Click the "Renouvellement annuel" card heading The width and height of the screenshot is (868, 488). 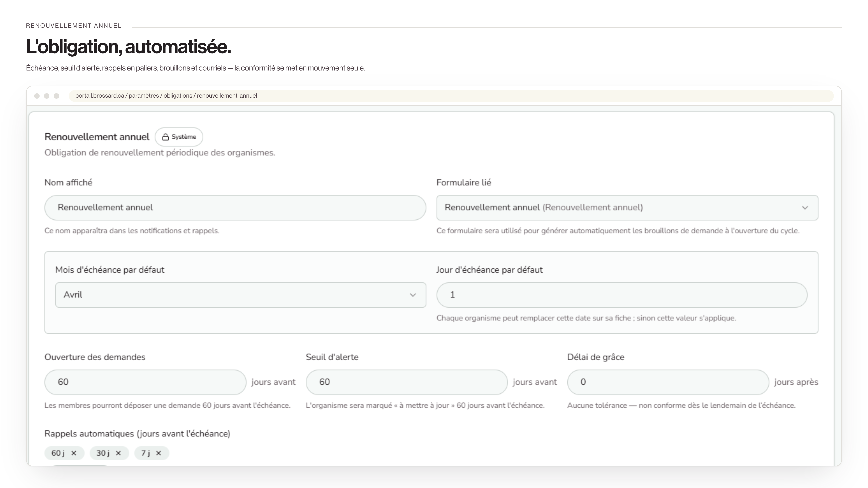[x=97, y=137]
